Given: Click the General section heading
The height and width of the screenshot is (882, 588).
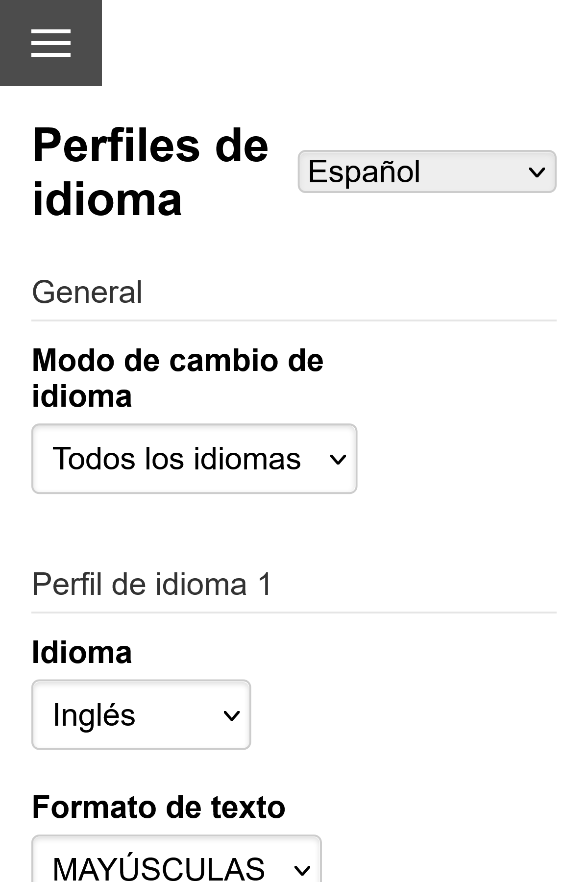Looking at the screenshot, I should pyautogui.click(x=86, y=292).
